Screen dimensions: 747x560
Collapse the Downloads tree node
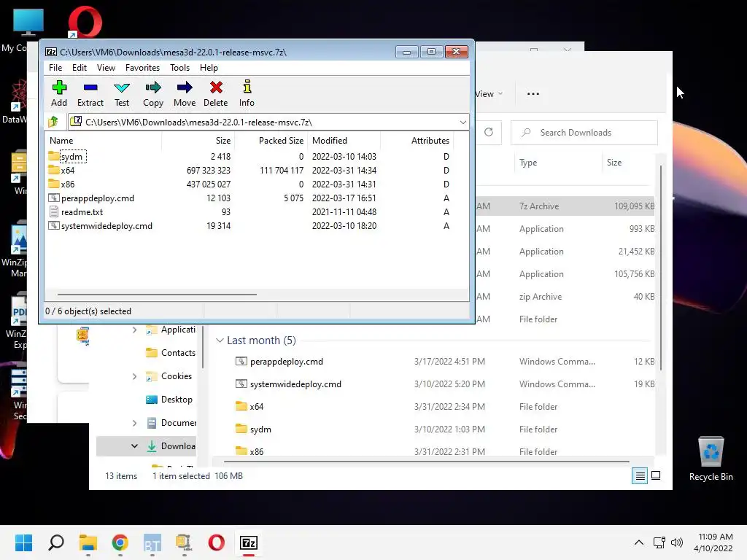coord(134,446)
